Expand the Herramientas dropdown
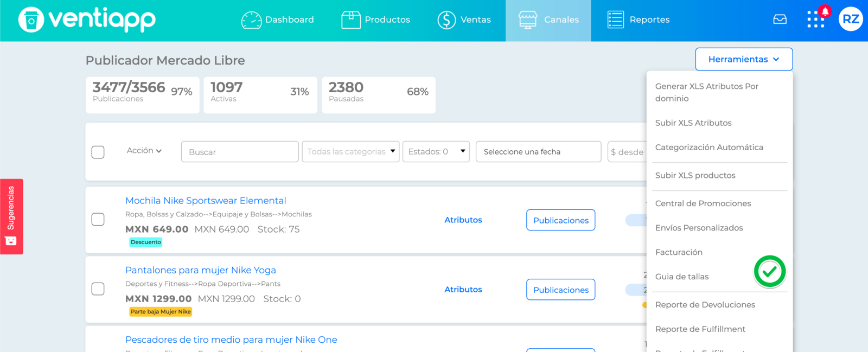 pos(744,59)
